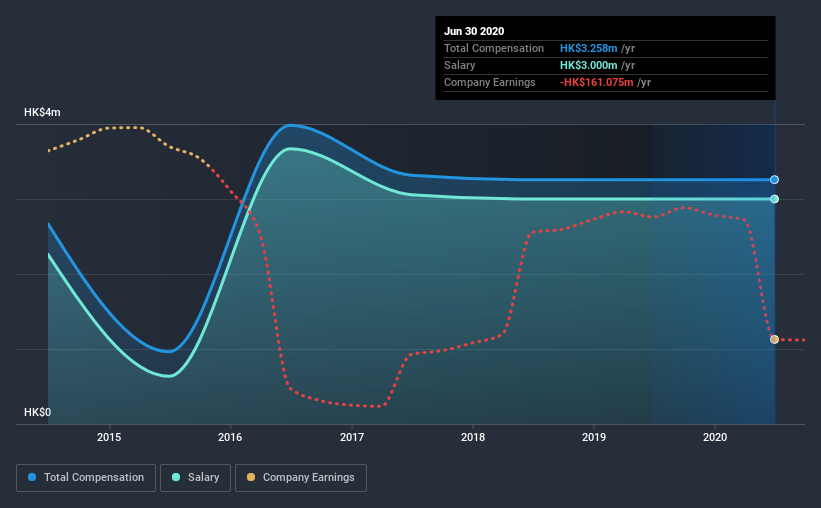Click the HK$3.258m total compensation value

click(x=589, y=48)
